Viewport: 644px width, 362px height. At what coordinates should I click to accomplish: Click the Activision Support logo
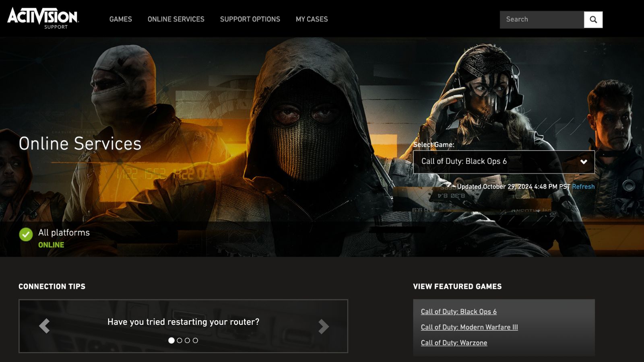pos(43,19)
